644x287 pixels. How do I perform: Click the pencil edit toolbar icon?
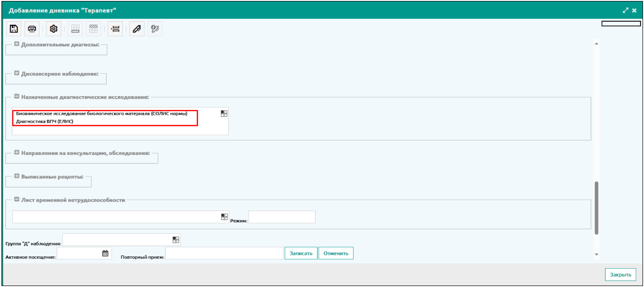(137, 29)
